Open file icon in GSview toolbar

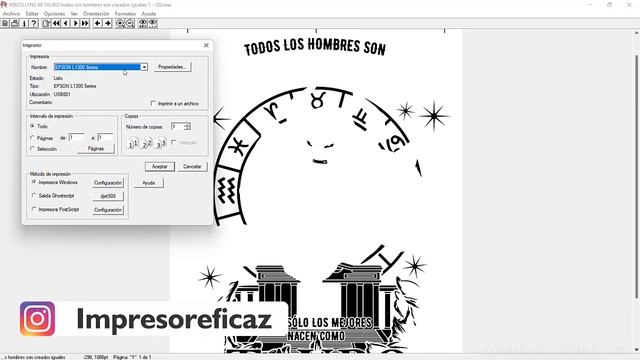pyautogui.click(x=5, y=24)
